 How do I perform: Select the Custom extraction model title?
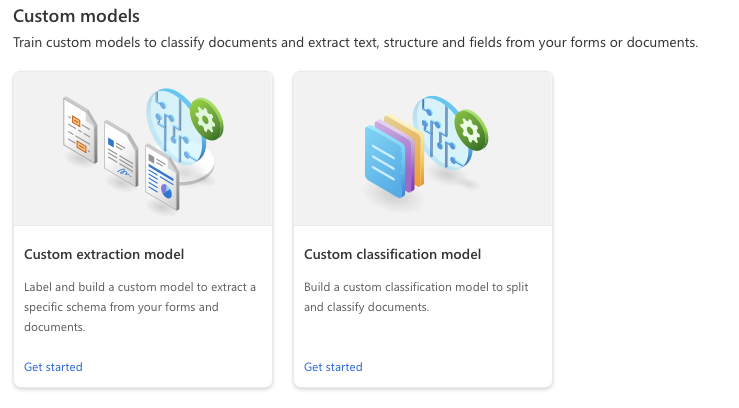tap(104, 254)
